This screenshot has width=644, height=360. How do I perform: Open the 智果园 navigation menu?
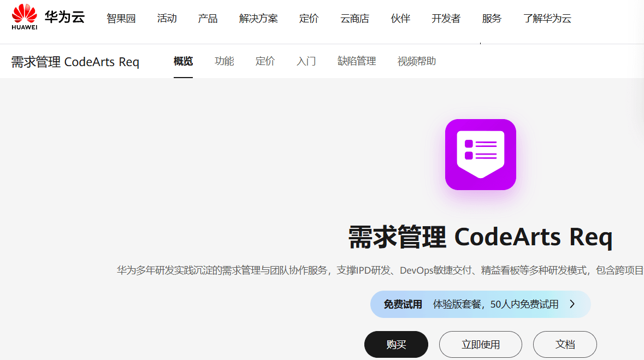[121, 19]
